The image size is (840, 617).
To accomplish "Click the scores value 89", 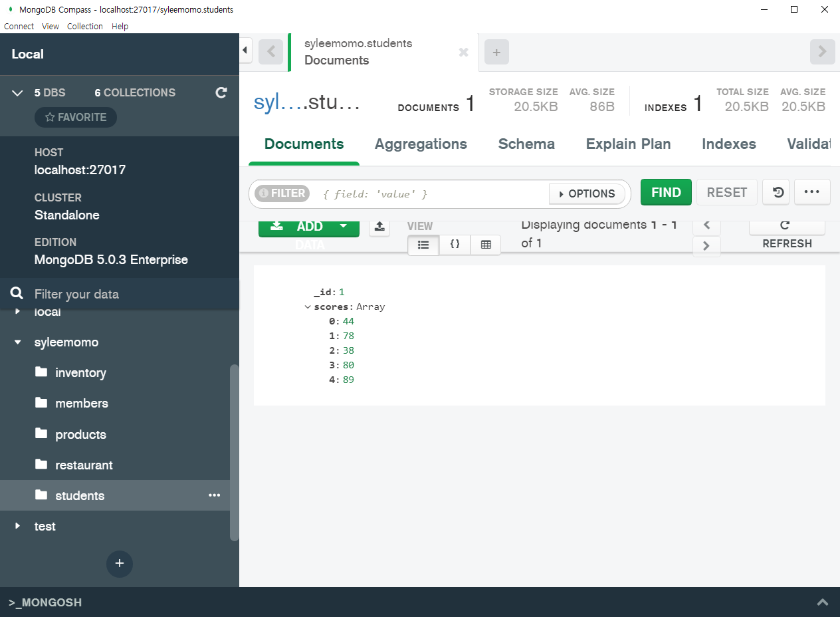I will pos(348,380).
